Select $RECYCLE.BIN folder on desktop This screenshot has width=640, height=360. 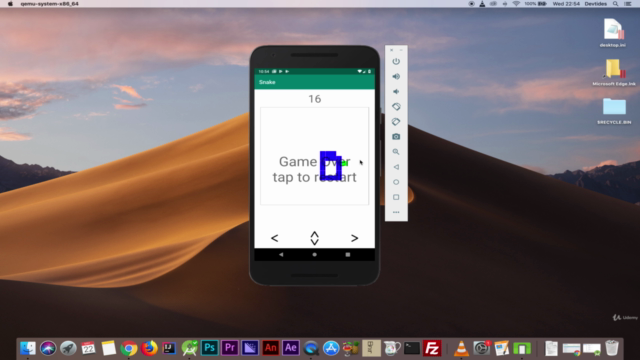614,111
